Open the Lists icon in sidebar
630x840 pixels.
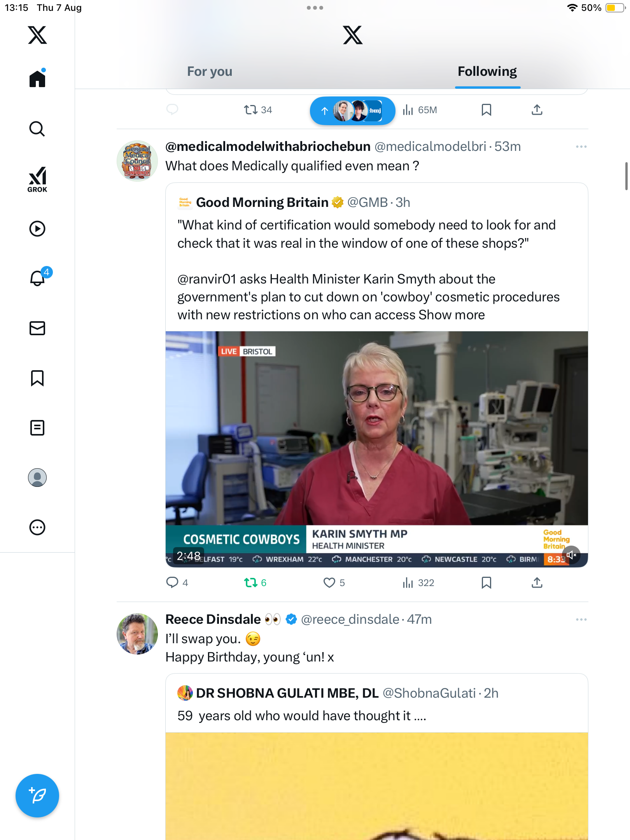pyautogui.click(x=37, y=428)
